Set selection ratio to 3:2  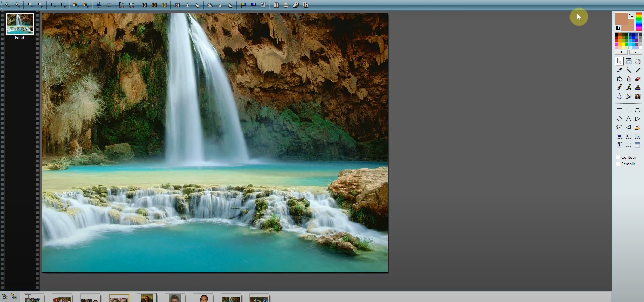(x=637, y=136)
